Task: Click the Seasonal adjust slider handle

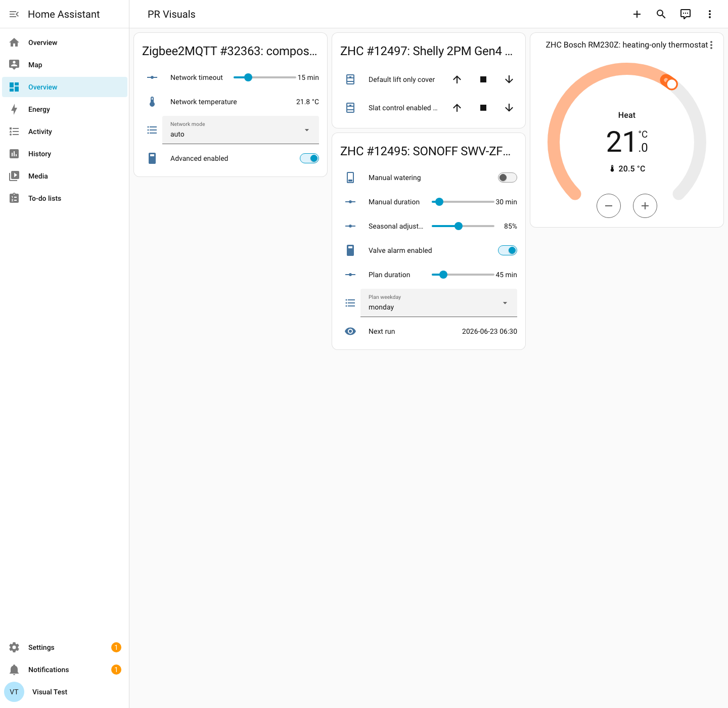Action: click(459, 226)
